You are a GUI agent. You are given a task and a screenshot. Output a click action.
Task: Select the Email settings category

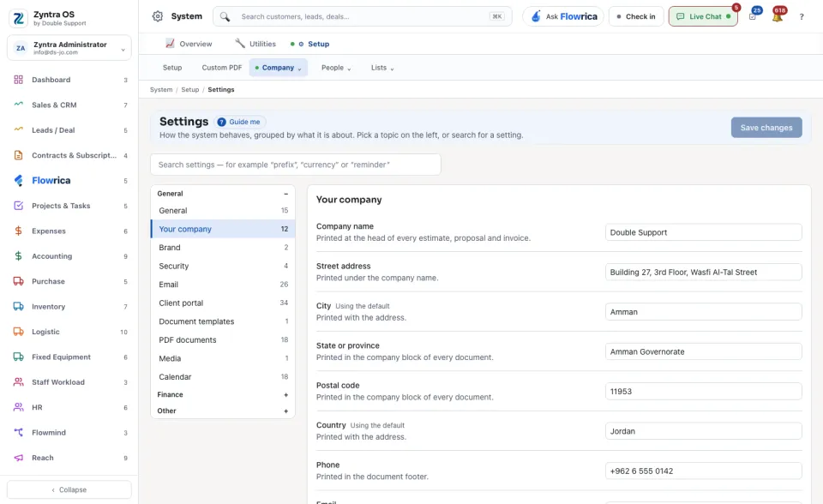tap(223, 285)
